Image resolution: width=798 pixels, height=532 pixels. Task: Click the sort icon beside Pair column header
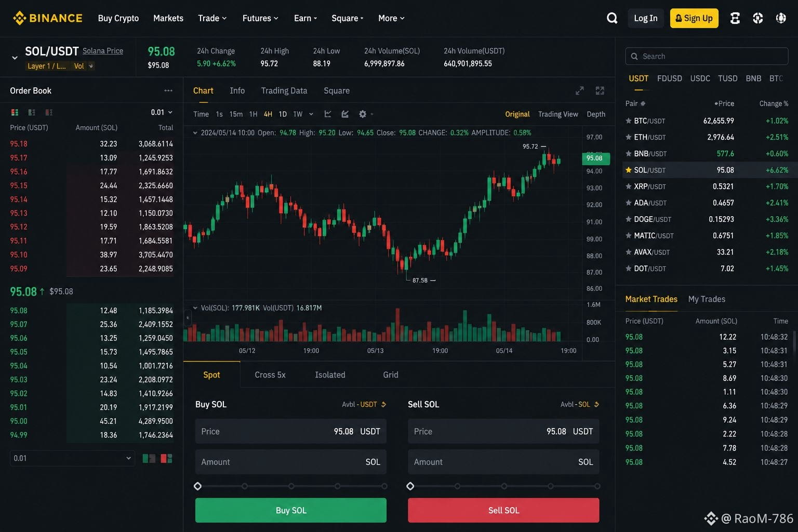643,103
